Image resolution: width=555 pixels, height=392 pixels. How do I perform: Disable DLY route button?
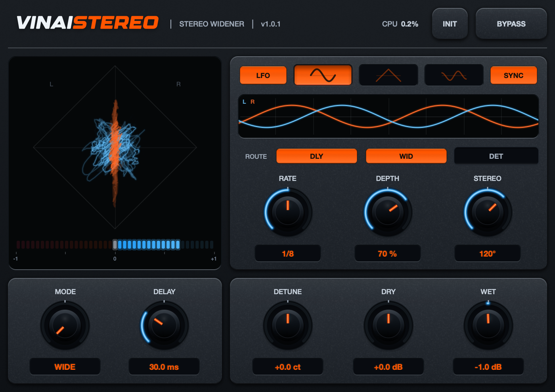[317, 156]
